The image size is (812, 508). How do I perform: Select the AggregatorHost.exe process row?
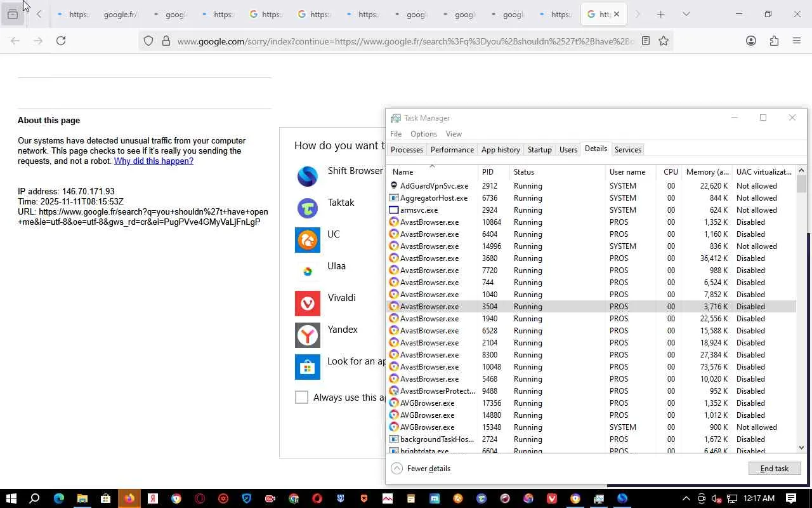pyautogui.click(x=591, y=198)
